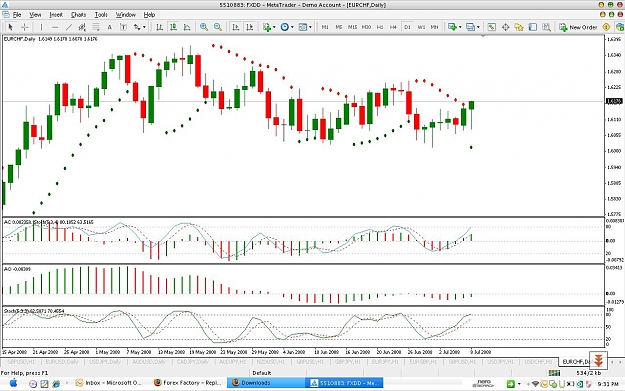Select the cursor arrow tool
Viewport: 625px width, 391px height.
(10, 27)
